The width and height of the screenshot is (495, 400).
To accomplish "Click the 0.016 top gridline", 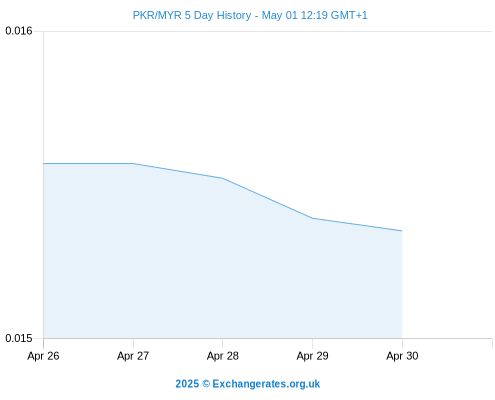I will click(268, 32).
